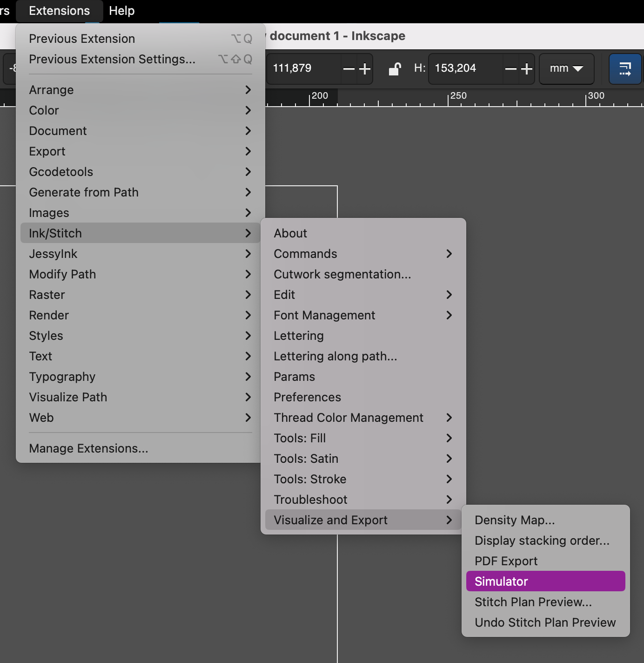Select Visualize and Export entry

[x=363, y=520]
